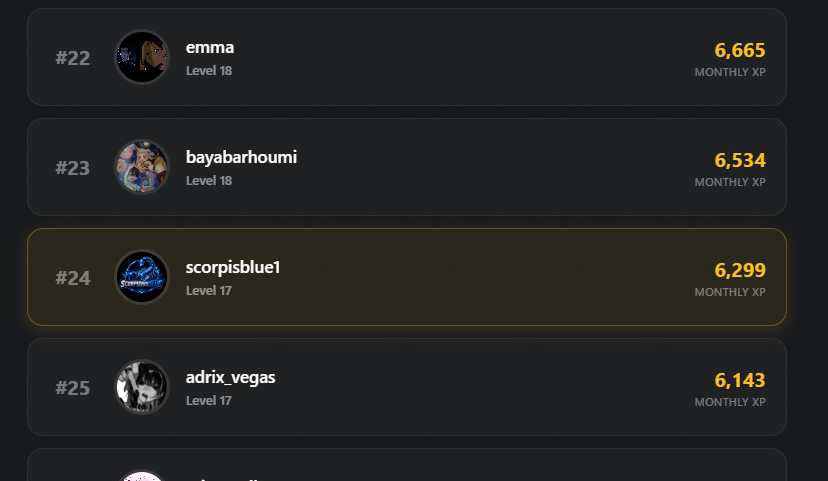The width and height of the screenshot is (828, 481).
Task: Click emma's Level 18 label
Action: 209,71
